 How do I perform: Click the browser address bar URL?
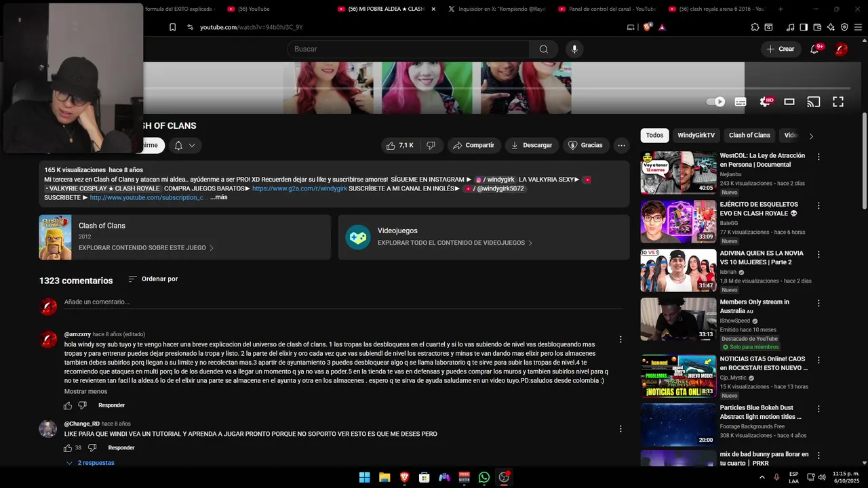coord(251,27)
